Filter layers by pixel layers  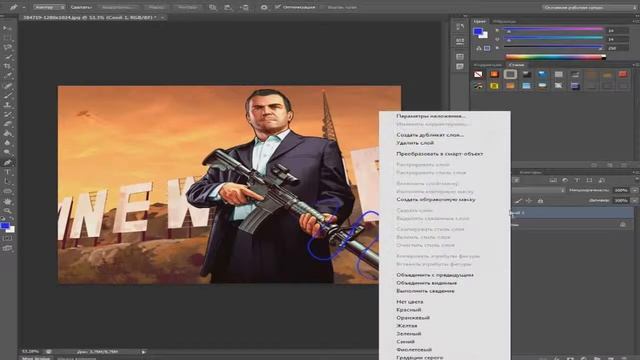click(553, 180)
